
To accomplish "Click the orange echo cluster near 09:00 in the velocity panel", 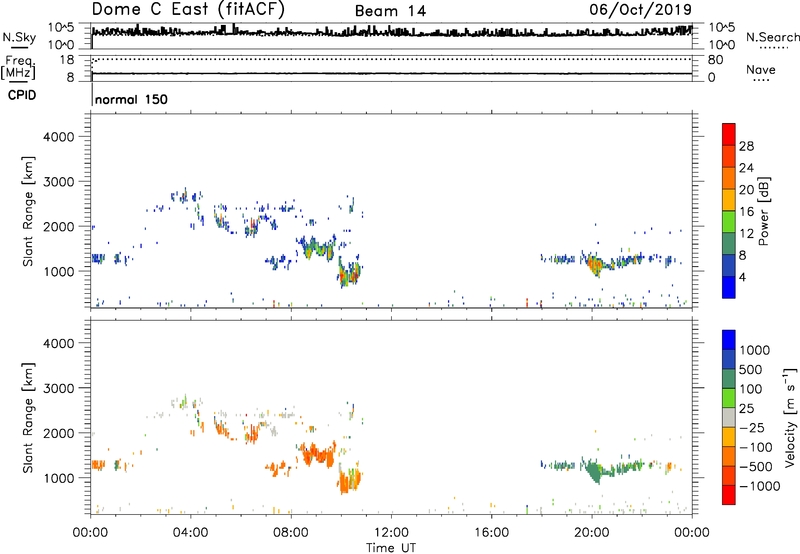I will click(316, 454).
